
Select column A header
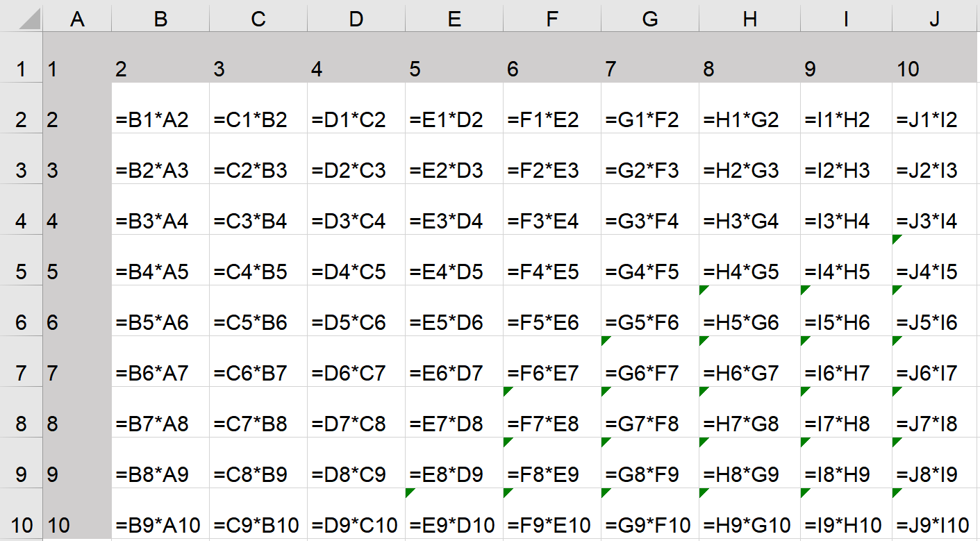click(x=77, y=17)
